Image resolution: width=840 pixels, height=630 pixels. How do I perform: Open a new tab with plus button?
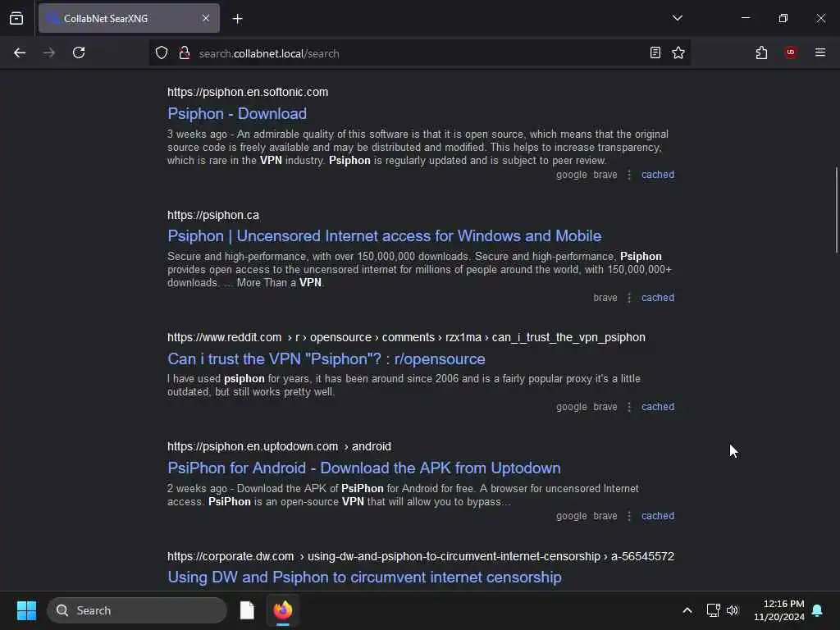(x=237, y=19)
